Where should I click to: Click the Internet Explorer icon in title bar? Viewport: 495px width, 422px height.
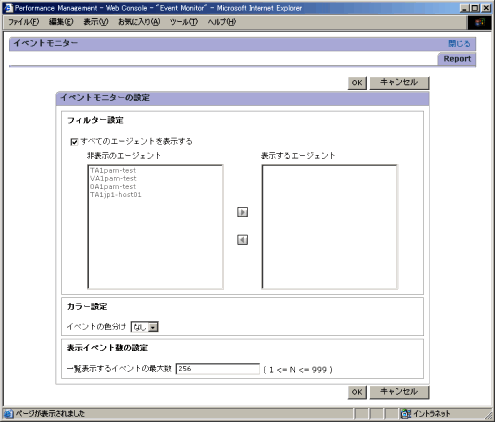click(x=8, y=8)
